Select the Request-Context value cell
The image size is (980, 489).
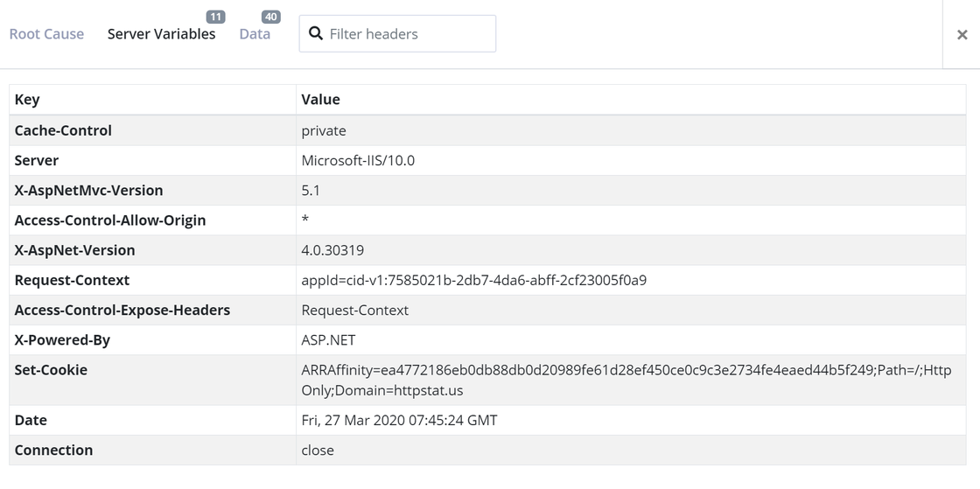pyautogui.click(x=631, y=311)
